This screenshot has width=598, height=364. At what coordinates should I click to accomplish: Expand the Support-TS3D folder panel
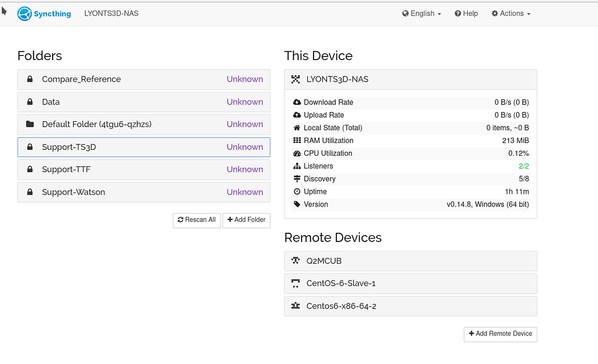(x=144, y=147)
